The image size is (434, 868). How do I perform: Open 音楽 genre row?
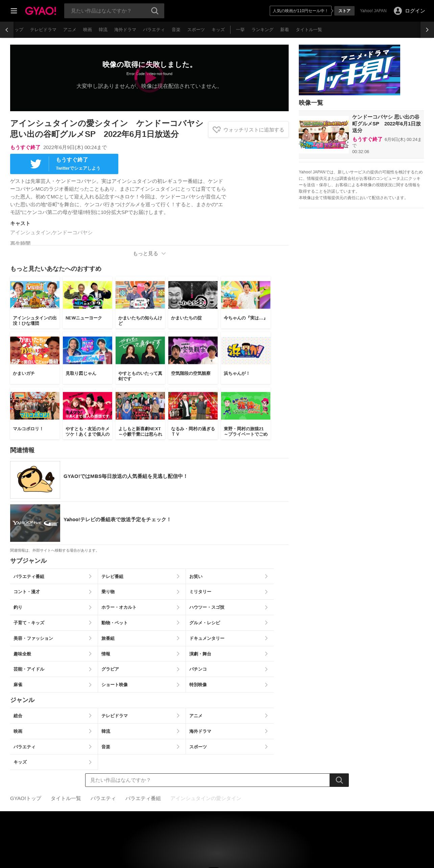tap(142, 747)
